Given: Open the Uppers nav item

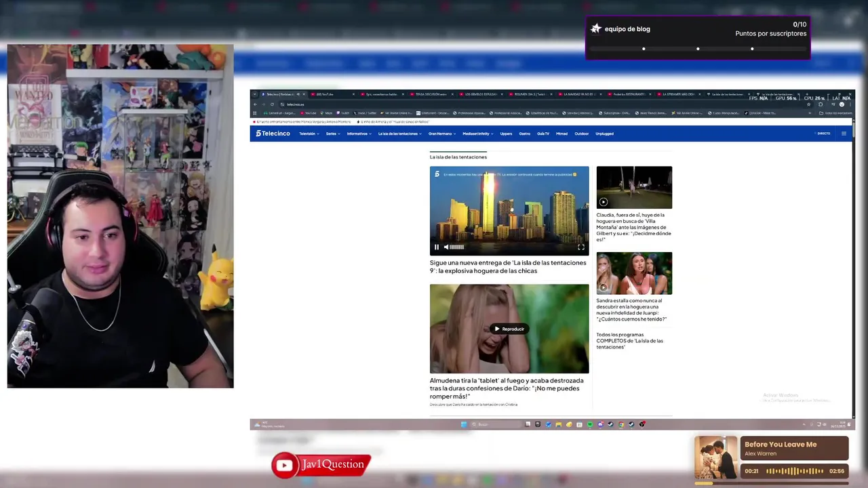Looking at the screenshot, I should (x=506, y=134).
